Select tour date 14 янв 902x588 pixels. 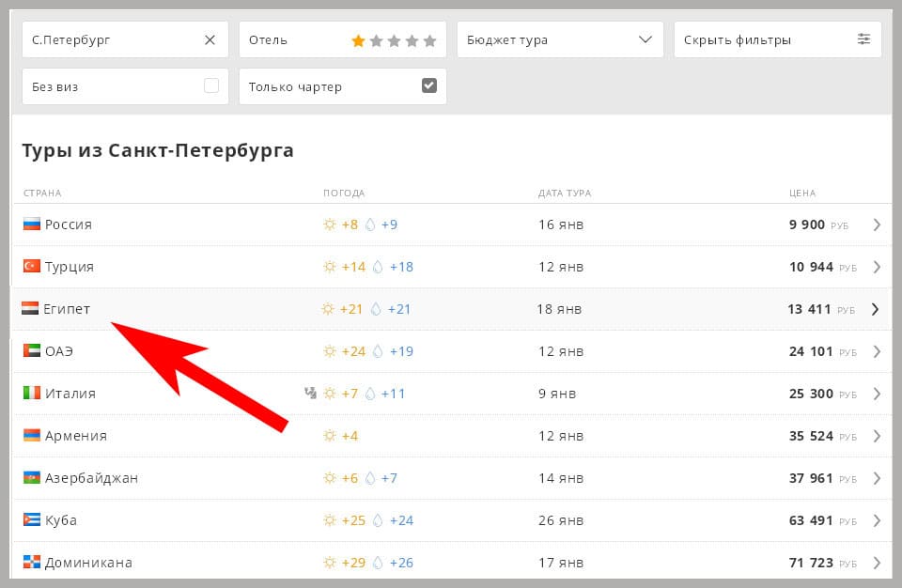tap(561, 478)
